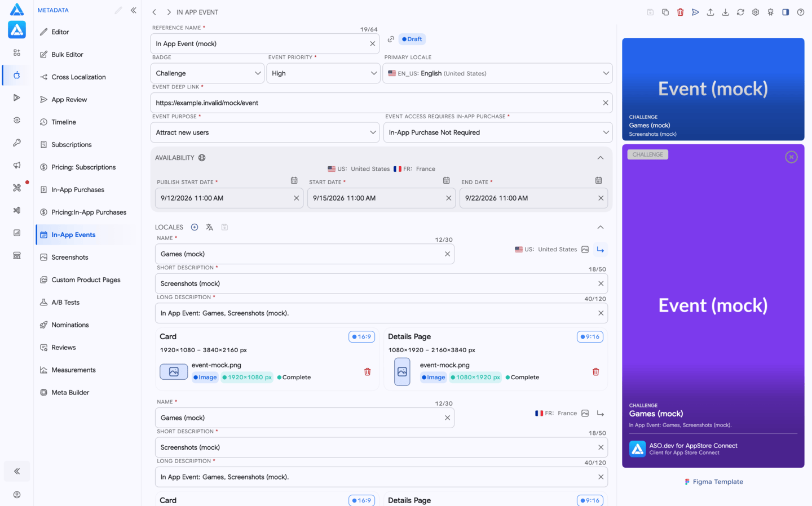Delete the event using the red trash icon
Image resolution: width=812 pixels, height=506 pixels.
coord(680,12)
